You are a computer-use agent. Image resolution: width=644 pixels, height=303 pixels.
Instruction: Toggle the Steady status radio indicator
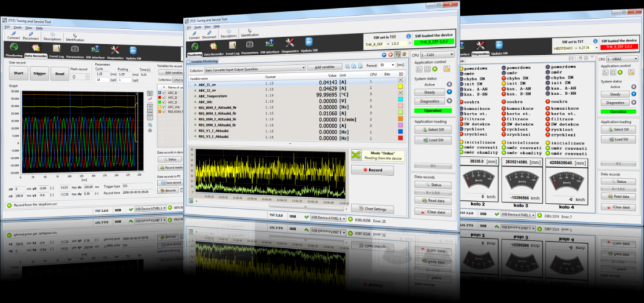coord(448,92)
